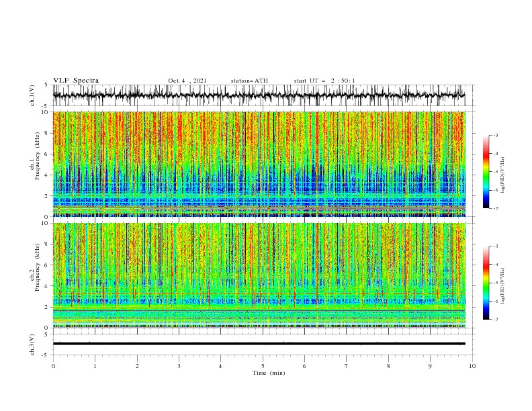Screen dimensions: 532x411
Task: Click the "ch.1(V)" axis label
Action: [32, 95]
